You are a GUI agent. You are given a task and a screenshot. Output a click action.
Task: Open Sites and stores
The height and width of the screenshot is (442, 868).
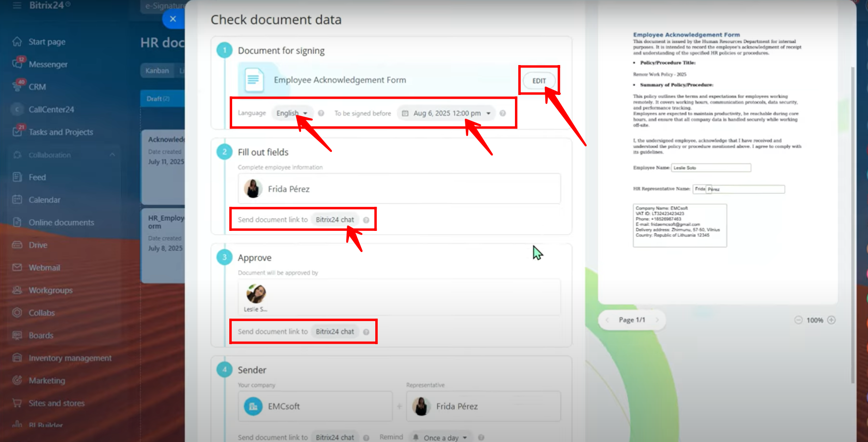coord(56,403)
